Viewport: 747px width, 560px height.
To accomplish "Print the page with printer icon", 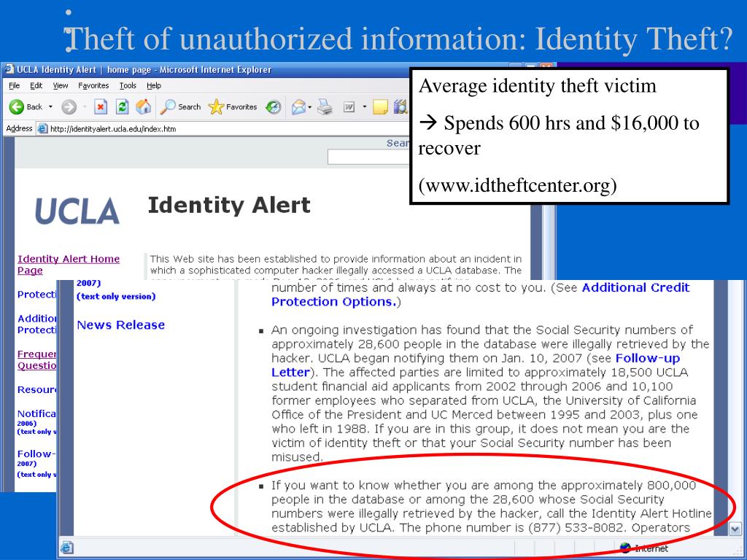I will 325,107.
